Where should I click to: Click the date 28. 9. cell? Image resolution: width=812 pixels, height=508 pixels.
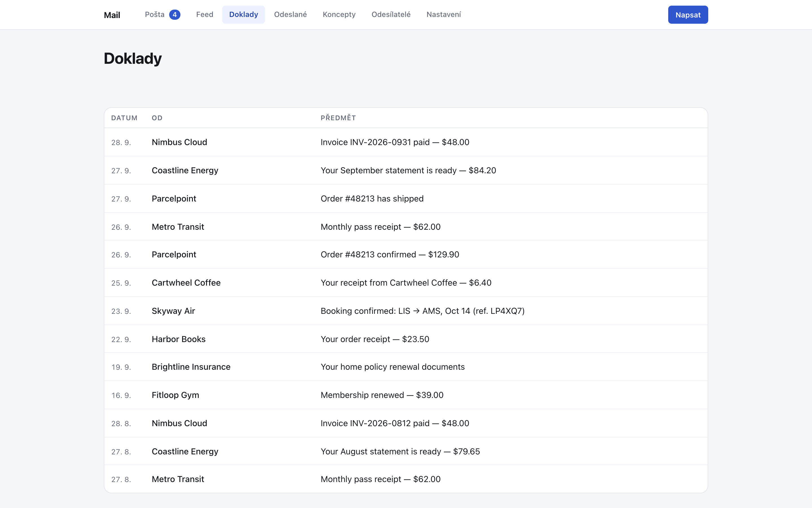click(121, 143)
